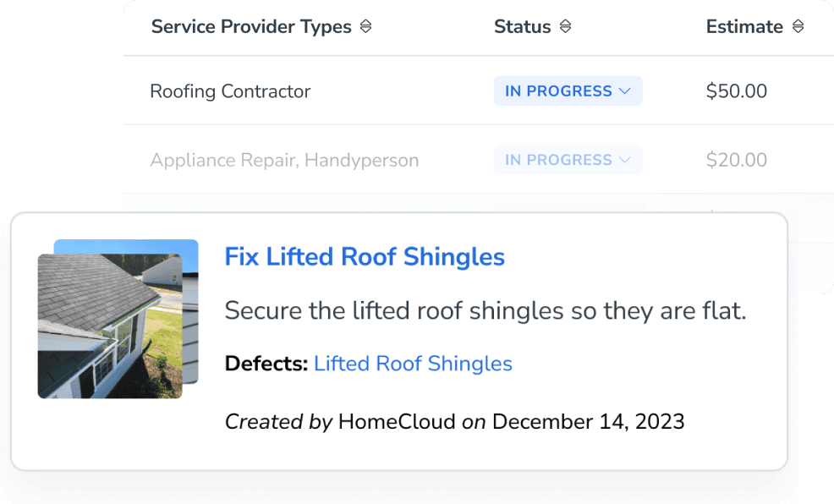Select the Appliance Repair, Handyperson entry
Screen dimensions: 834x504
point(284,159)
